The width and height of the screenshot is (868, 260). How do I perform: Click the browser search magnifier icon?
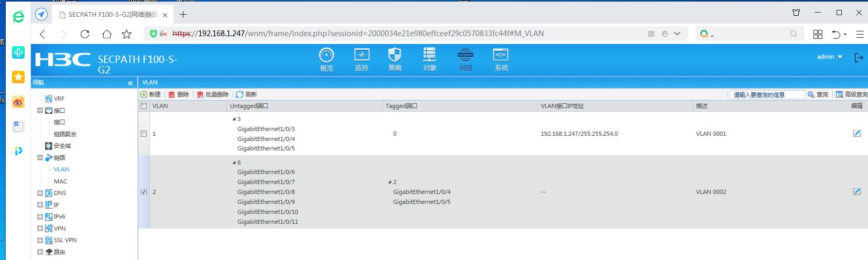794,34
